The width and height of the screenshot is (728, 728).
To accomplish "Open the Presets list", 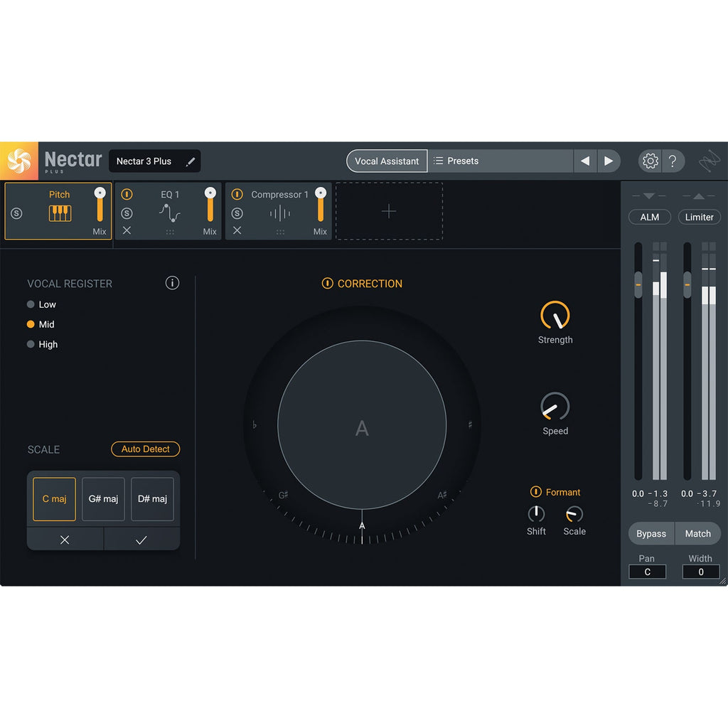I will [500, 161].
